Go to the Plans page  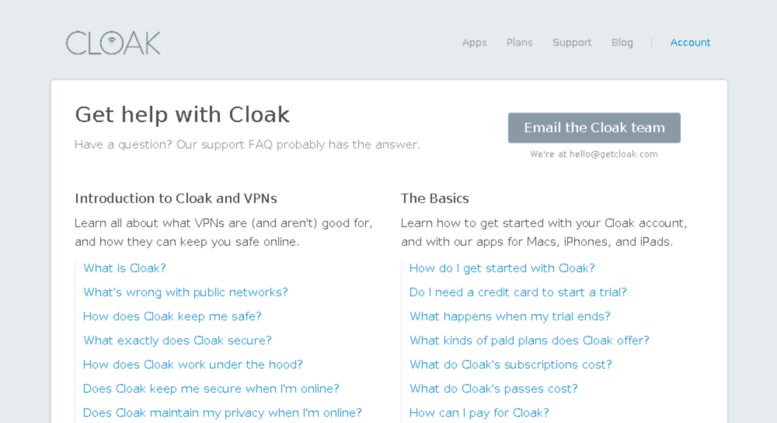pyautogui.click(x=519, y=43)
